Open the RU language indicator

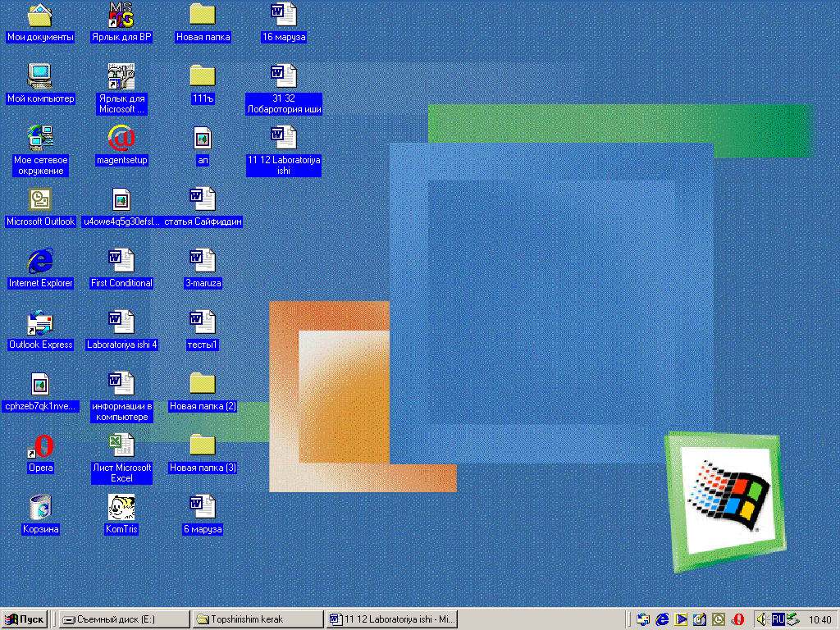(778, 619)
